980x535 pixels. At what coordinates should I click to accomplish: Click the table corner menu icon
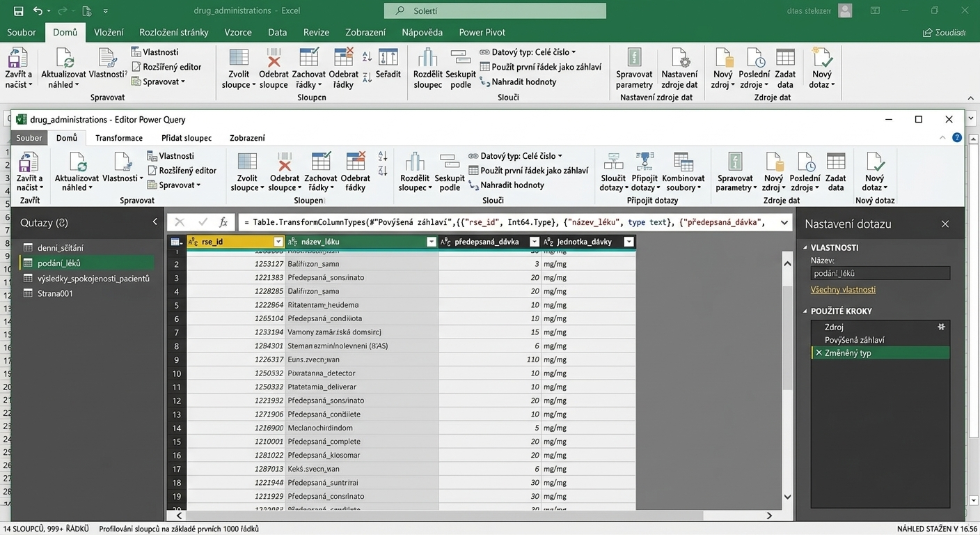click(176, 242)
